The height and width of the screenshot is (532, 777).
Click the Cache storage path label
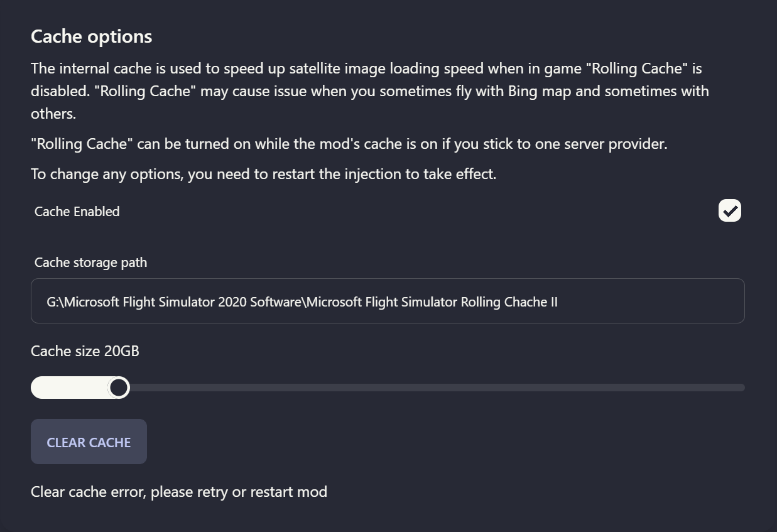pyautogui.click(x=90, y=263)
